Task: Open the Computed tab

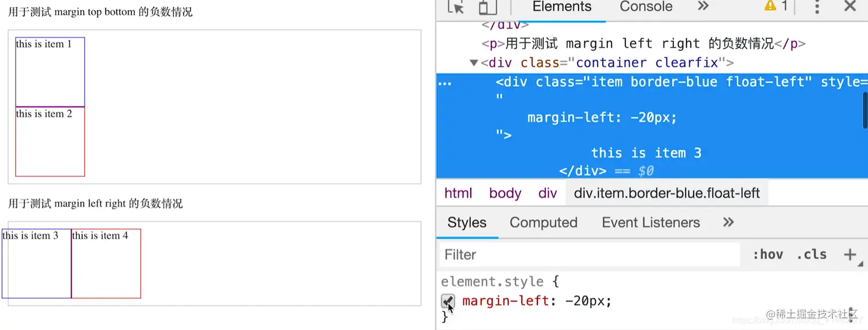Action: point(543,222)
